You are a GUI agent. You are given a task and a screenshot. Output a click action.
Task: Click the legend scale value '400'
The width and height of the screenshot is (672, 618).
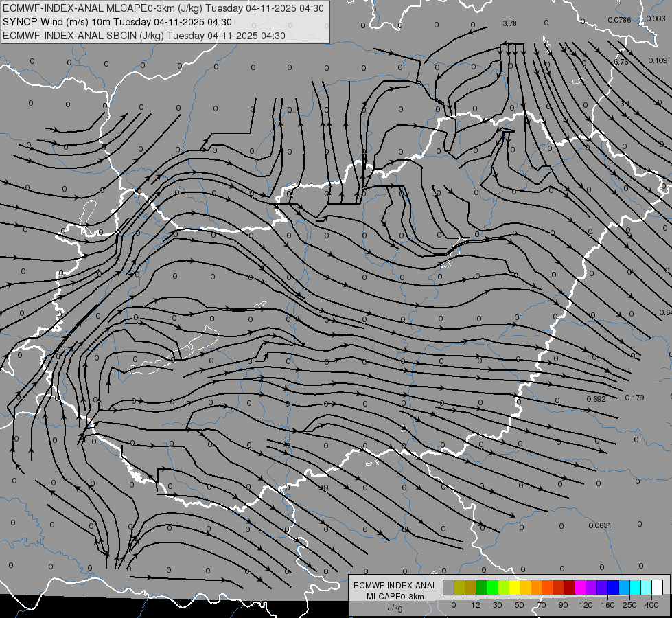(x=651, y=605)
